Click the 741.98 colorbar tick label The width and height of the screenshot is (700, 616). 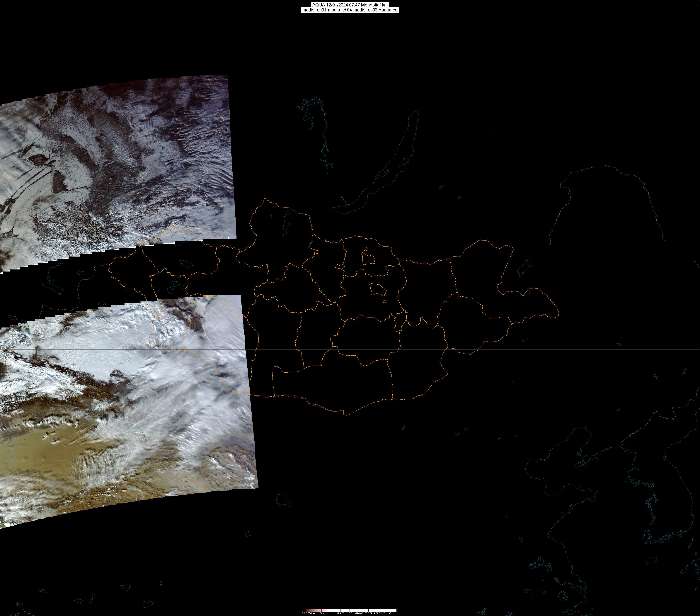387,613
